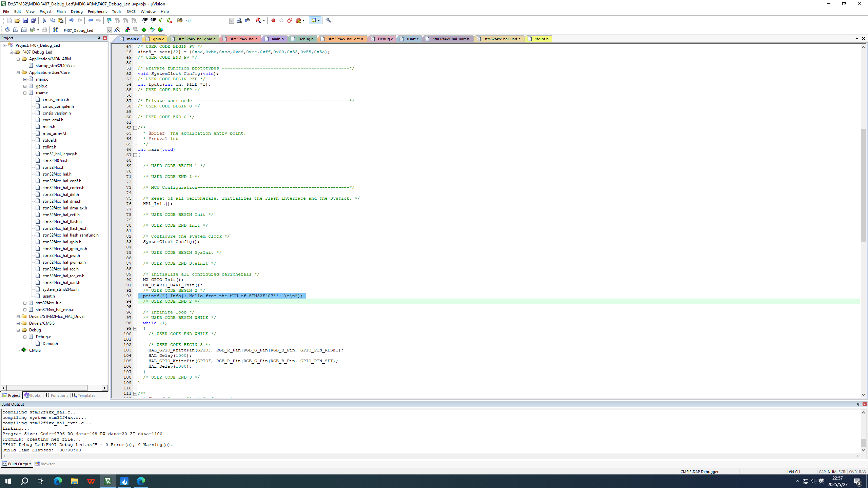868x488 pixels.
Task: Click the Build target icon
Action: pos(16,30)
